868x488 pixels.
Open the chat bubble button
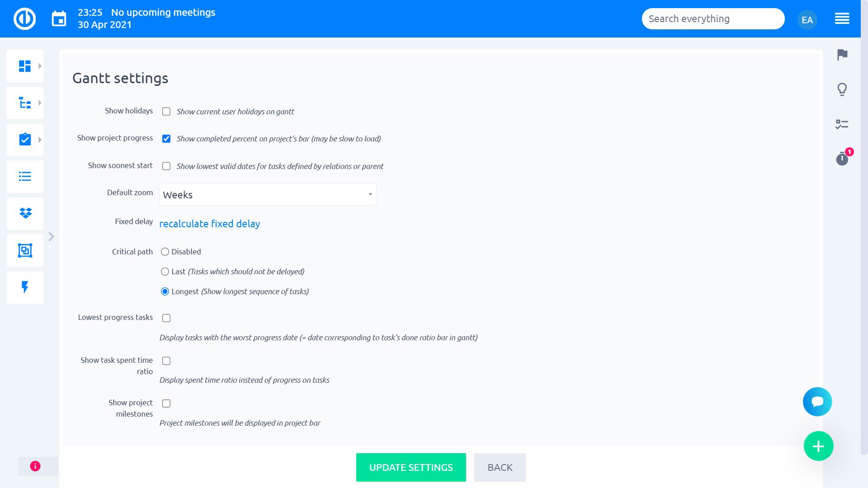pos(817,402)
